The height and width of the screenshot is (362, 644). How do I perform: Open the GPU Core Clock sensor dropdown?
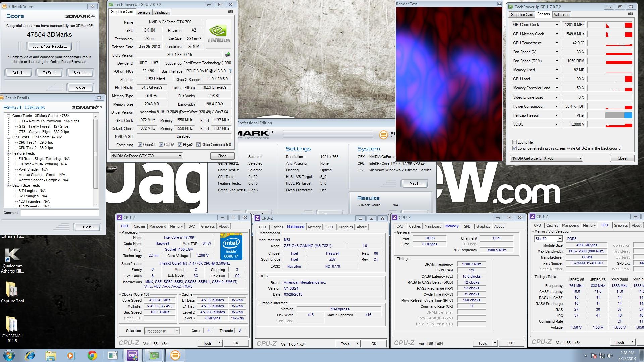coord(557,25)
